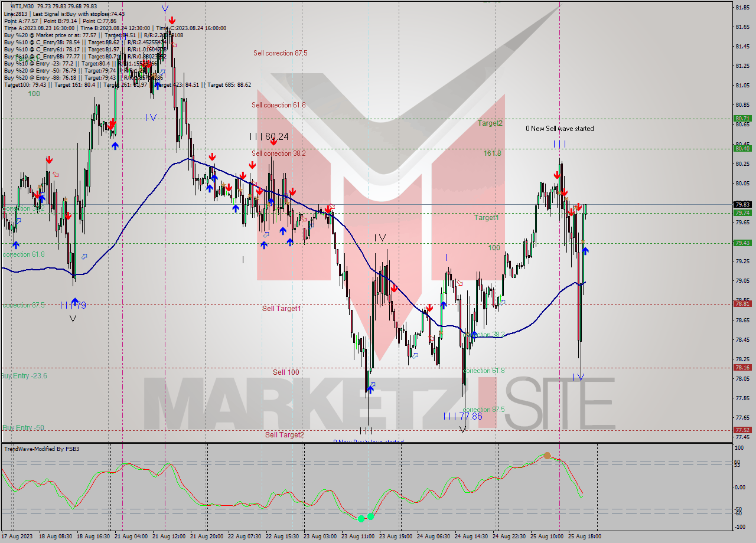Screen dimensions: 756x543
Task: Click the 'Sell correction 61.8' label
Action: 279,105
